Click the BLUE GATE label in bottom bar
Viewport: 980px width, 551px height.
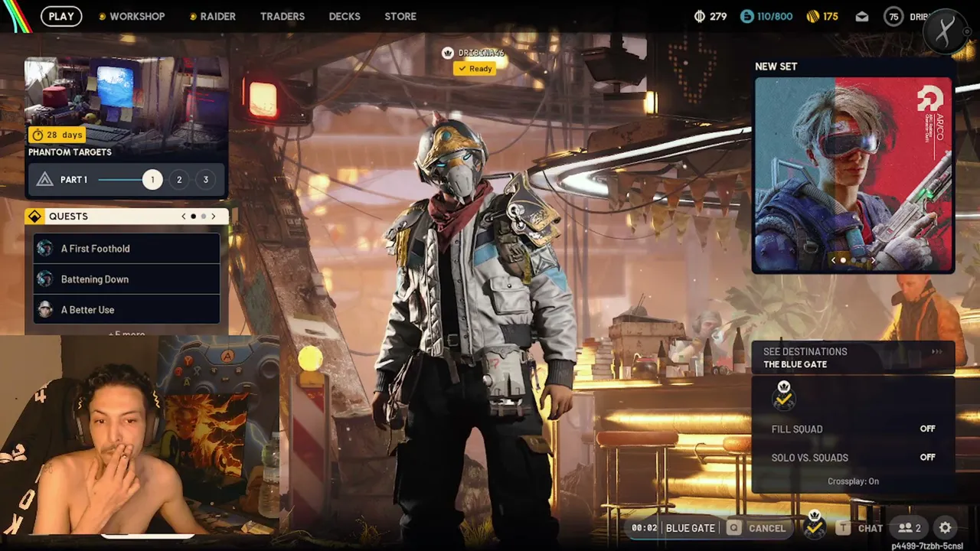tap(691, 528)
